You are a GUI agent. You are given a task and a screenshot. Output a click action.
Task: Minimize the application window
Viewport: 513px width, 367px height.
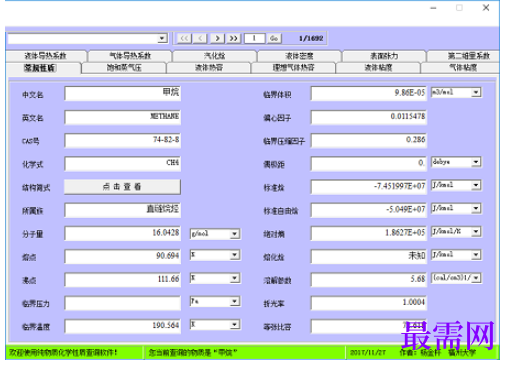click(x=433, y=8)
